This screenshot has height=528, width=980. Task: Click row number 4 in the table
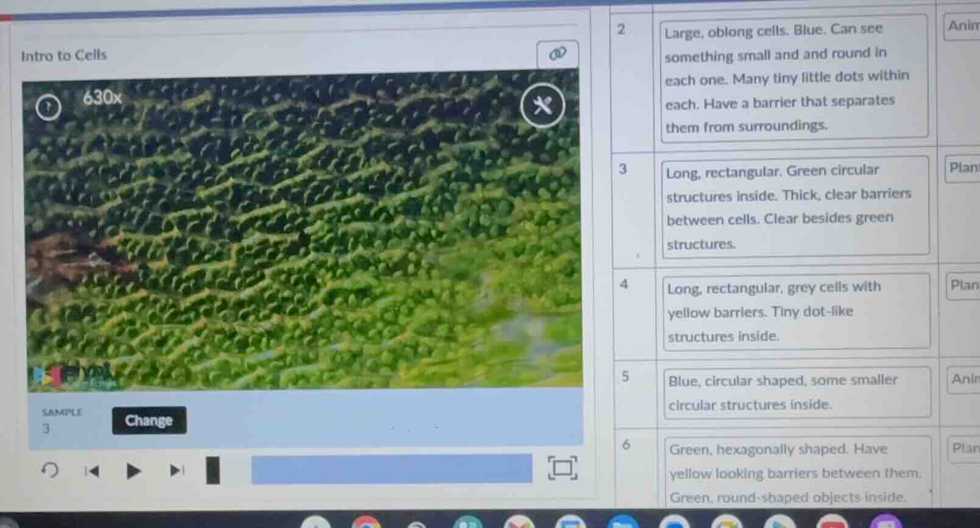point(624,284)
